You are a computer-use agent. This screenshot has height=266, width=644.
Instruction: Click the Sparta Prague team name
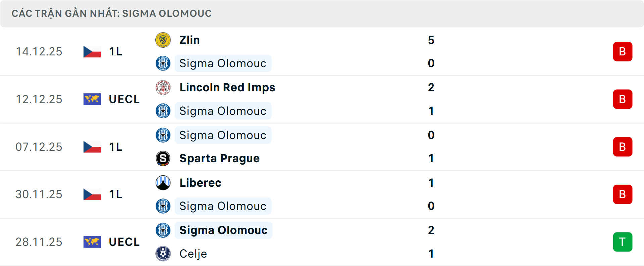pos(220,158)
